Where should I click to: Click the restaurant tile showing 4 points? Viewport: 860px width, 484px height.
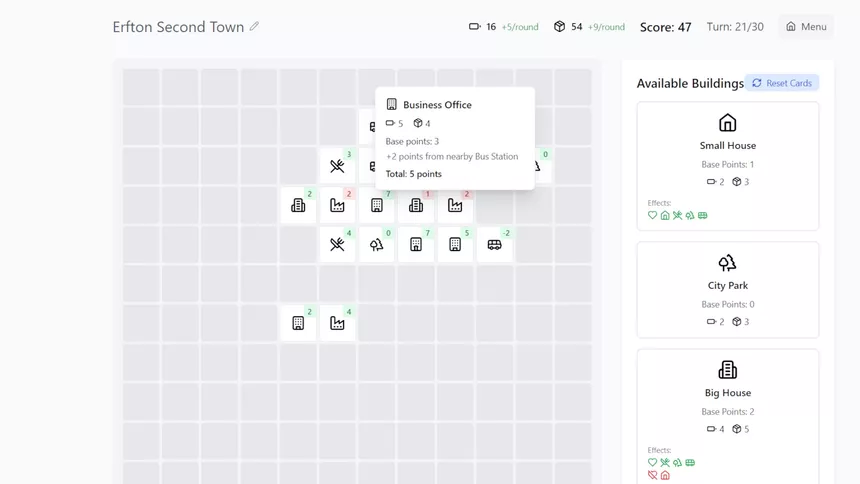337,244
